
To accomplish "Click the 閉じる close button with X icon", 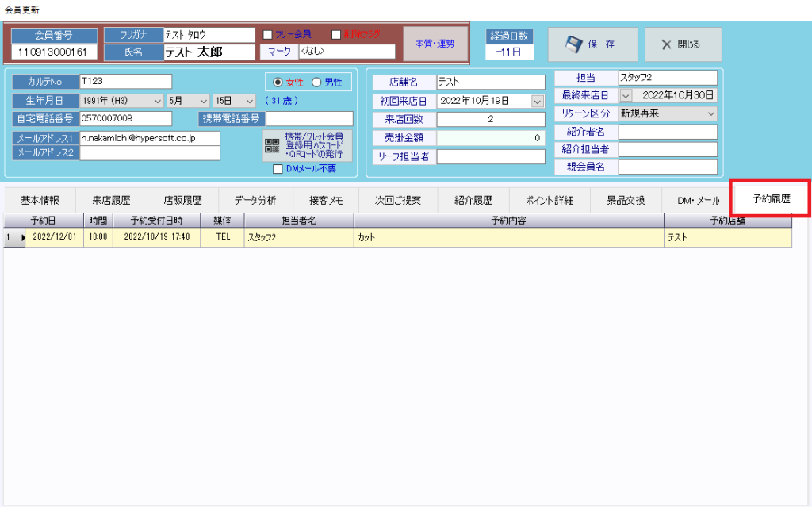I will coord(683,44).
